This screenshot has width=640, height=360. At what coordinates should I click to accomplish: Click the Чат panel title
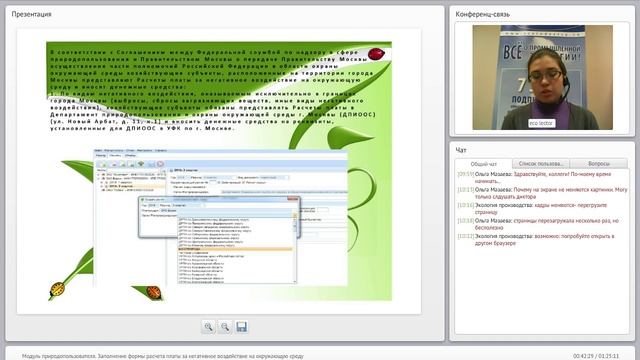click(x=461, y=150)
